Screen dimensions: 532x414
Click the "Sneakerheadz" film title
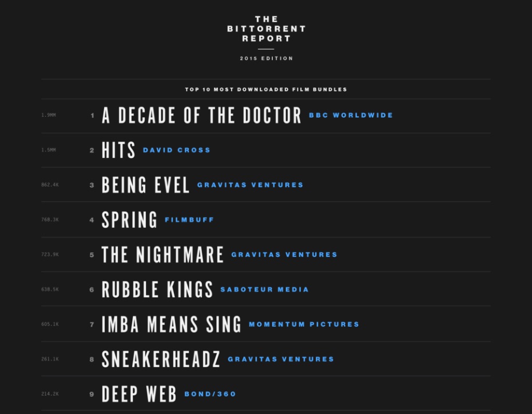click(161, 360)
